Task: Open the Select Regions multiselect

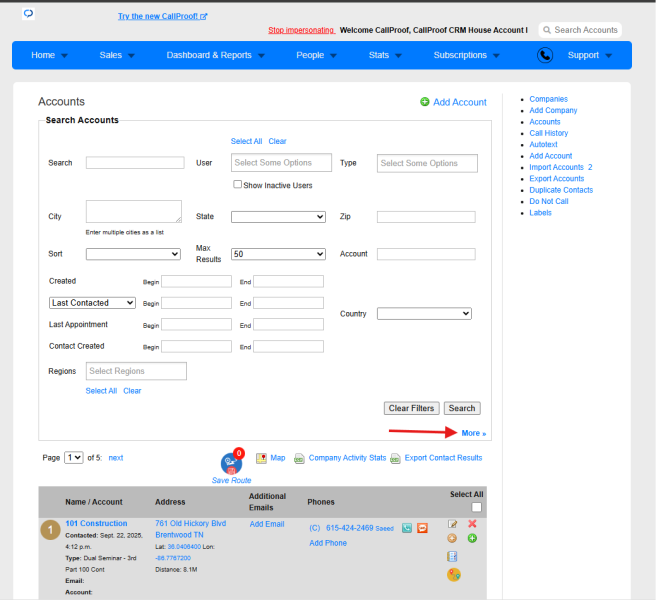Action: (136, 371)
